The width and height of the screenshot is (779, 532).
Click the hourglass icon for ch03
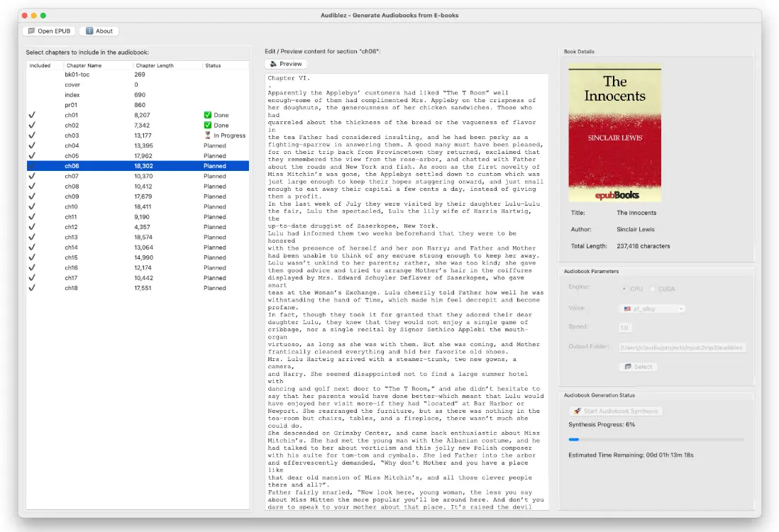pos(208,135)
